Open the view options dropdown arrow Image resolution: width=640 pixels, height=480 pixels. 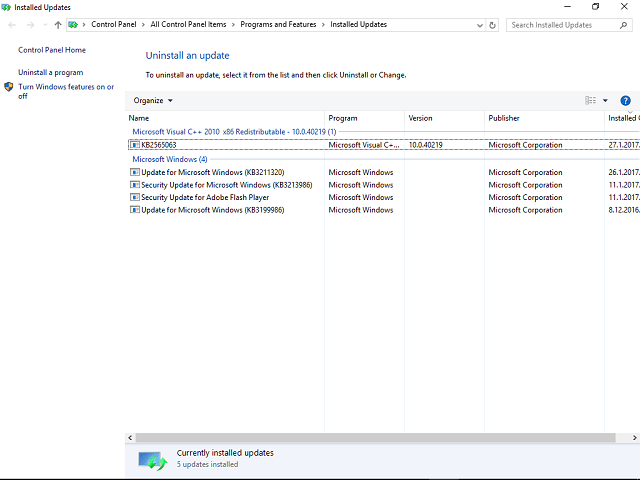(x=605, y=100)
